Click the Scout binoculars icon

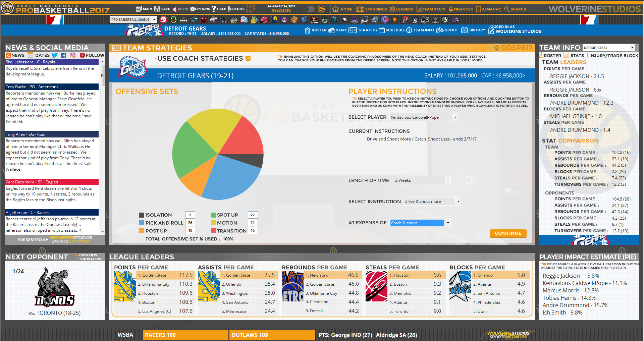(440, 30)
